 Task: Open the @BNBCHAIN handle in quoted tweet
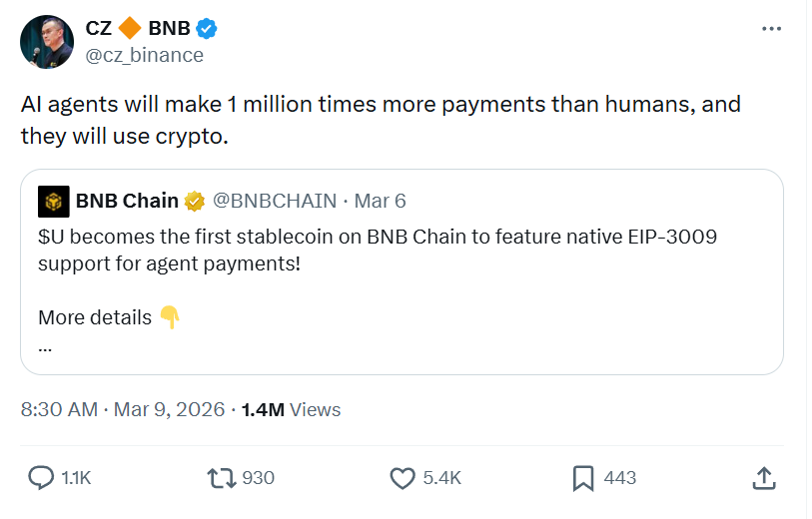coord(275,202)
